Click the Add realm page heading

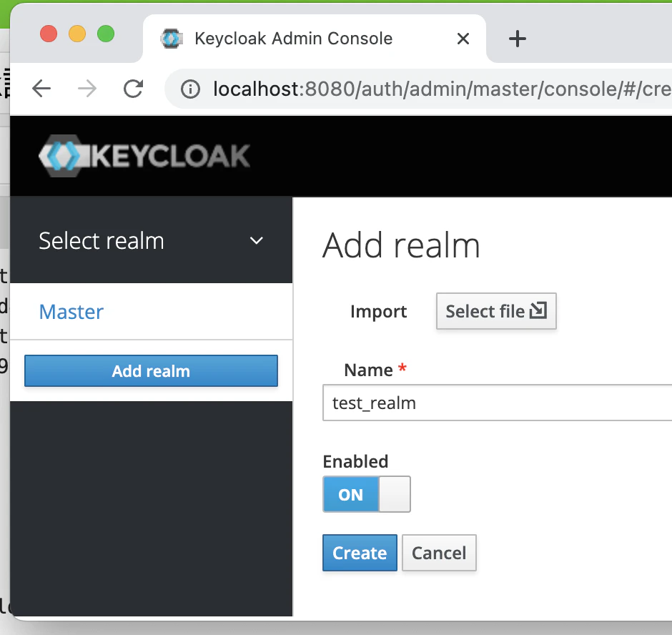coord(401,246)
